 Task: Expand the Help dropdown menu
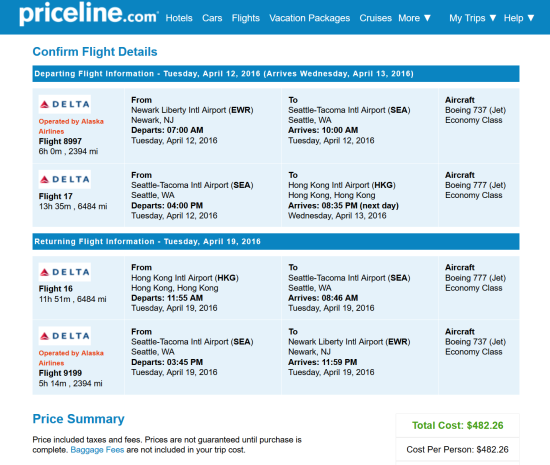519,18
